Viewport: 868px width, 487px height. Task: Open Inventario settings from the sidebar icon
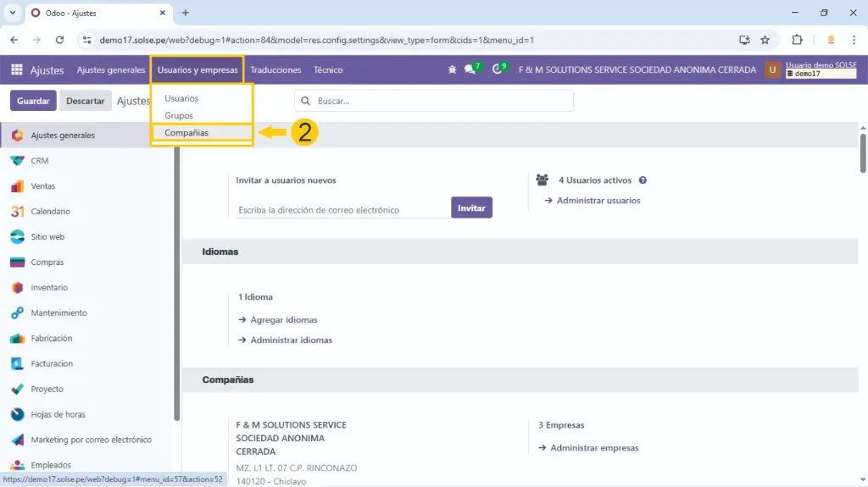click(17, 288)
